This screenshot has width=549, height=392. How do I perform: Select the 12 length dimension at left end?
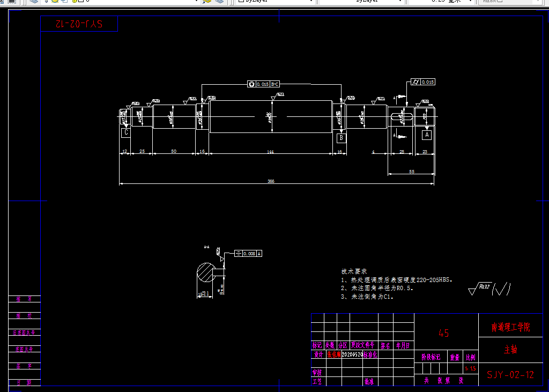tap(124, 151)
